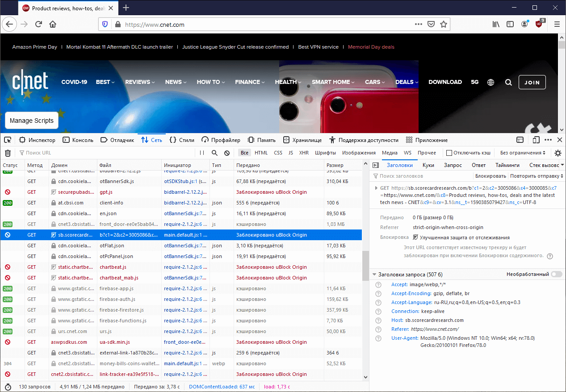Toggle the WS request filter
The image size is (566, 392).
[x=407, y=153]
